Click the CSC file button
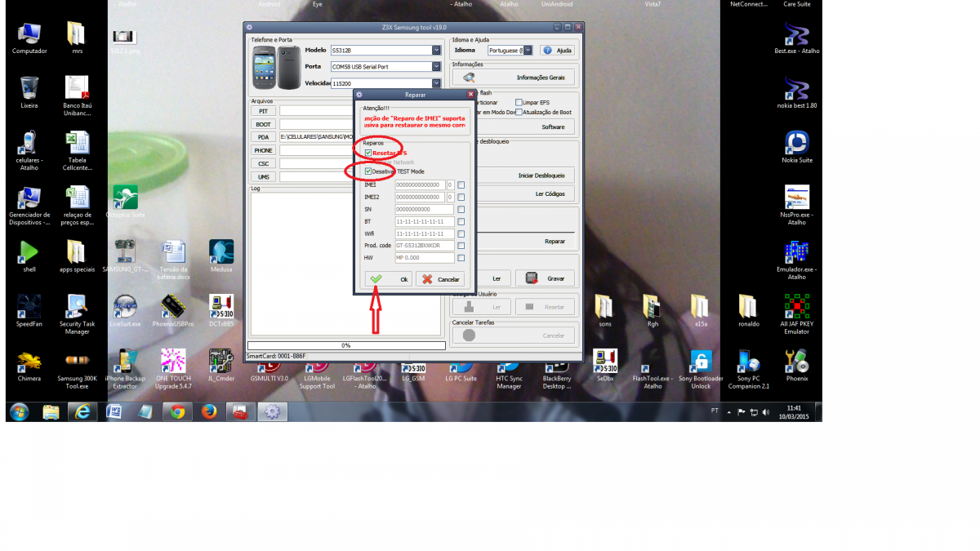980x551 pixels. tap(263, 163)
